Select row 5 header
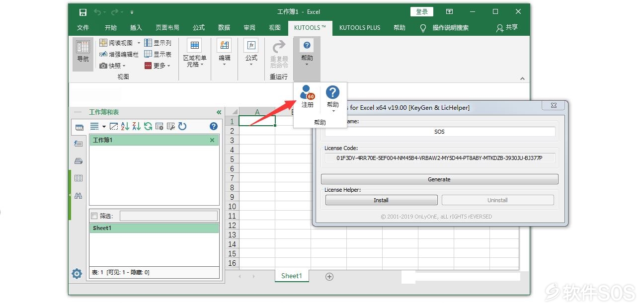 point(232,159)
